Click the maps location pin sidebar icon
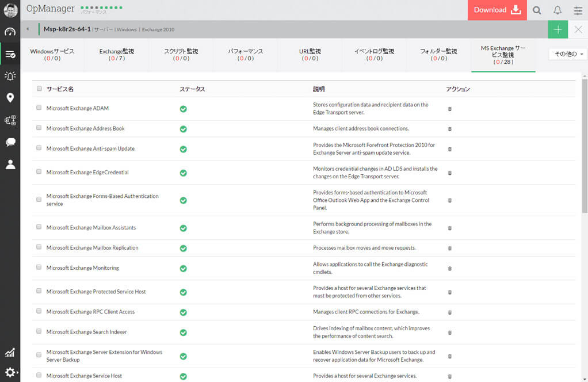This screenshot has width=588, height=382. (x=10, y=98)
